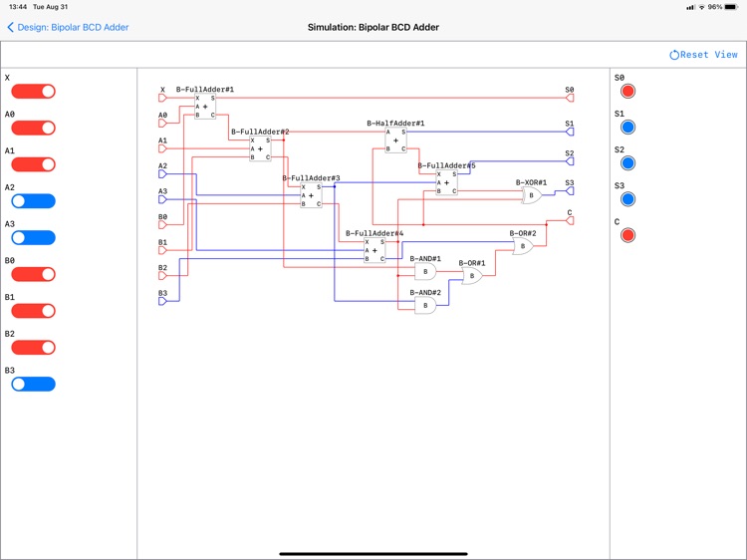Toggle the X input switch
747x560 pixels.
(x=33, y=92)
